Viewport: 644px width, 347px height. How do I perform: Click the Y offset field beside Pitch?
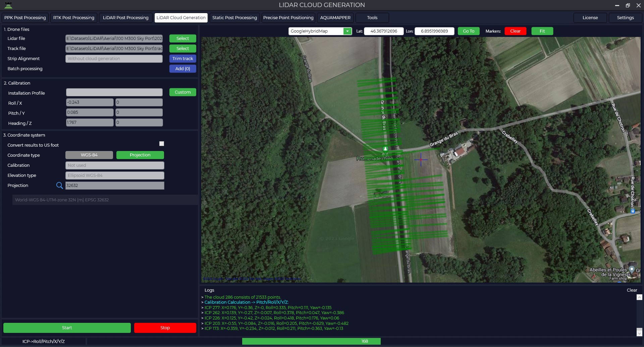pos(139,112)
